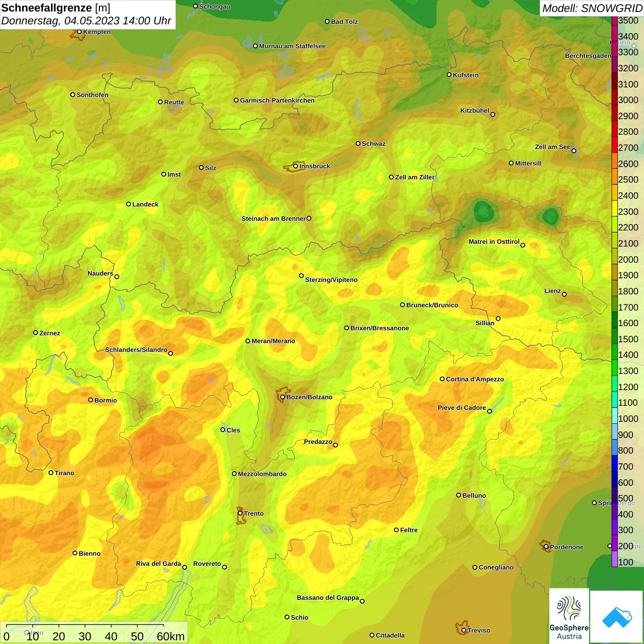Click the Kufstein label
Viewport: 644px width, 644px height.
pos(466,75)
